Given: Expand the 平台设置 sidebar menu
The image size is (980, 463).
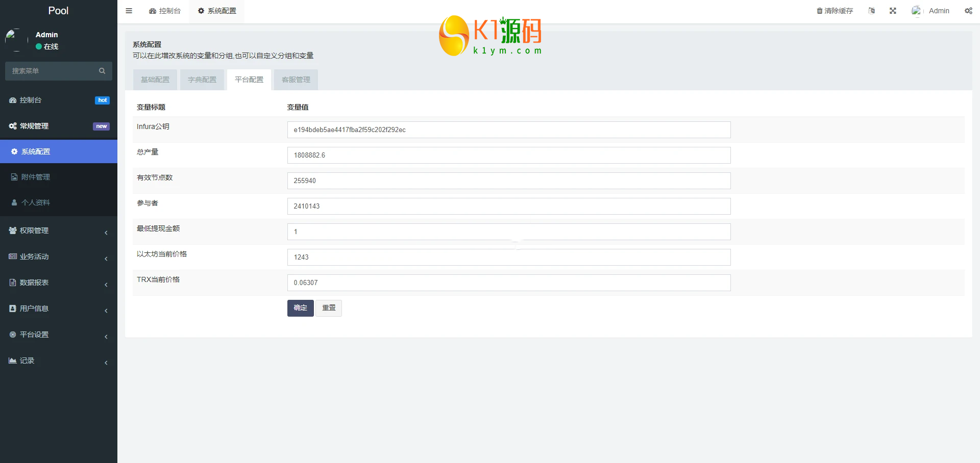Looking at the screenshot, I should coord(59,335).
